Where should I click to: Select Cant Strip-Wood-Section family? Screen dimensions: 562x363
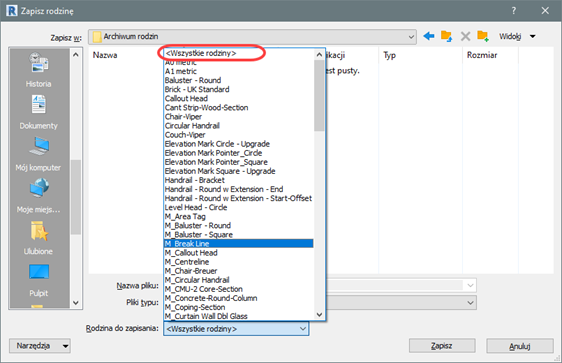click(206, 108)
